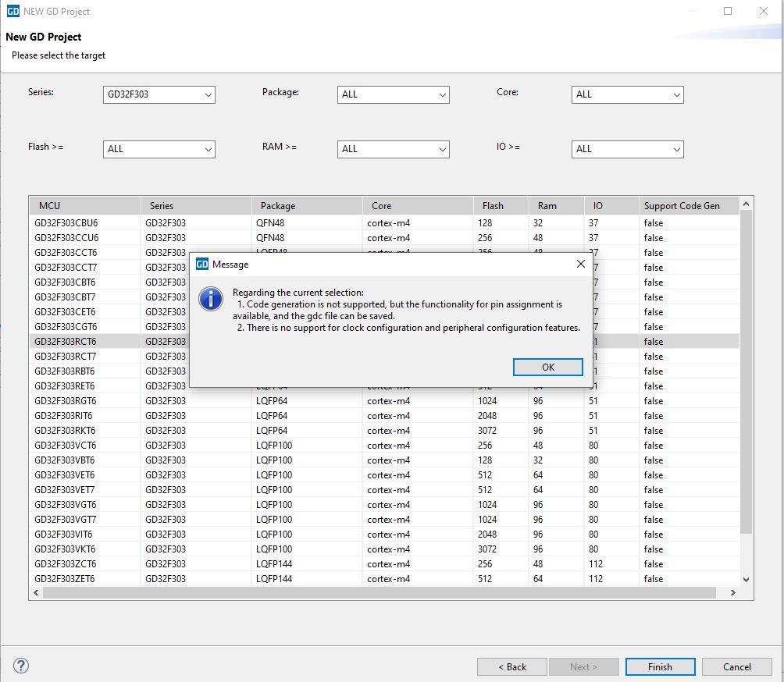
Task: Open the Flash >= filter dropdown
Action: [159, 149]
